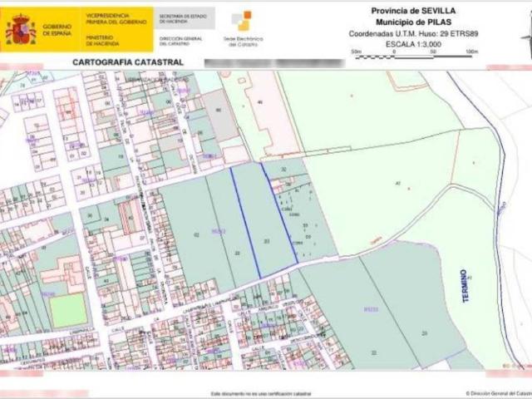Click the vertical TERMINO boundary label

pos(465,286)
